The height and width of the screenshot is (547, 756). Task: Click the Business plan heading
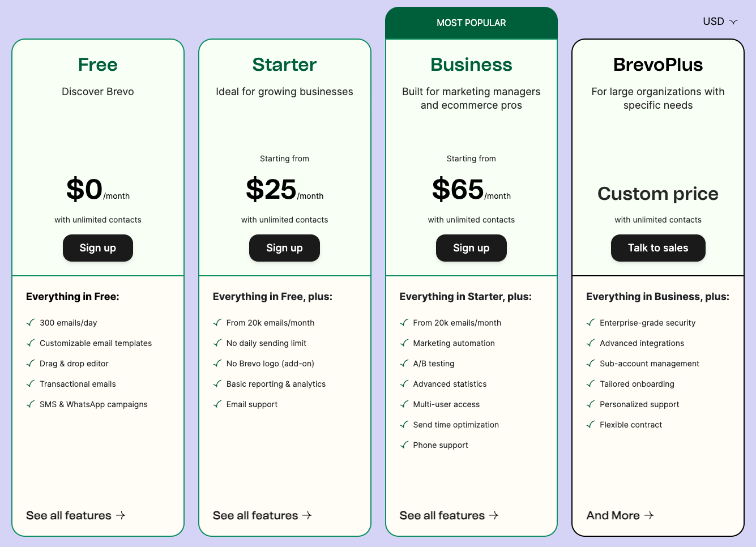click(471, 65)
